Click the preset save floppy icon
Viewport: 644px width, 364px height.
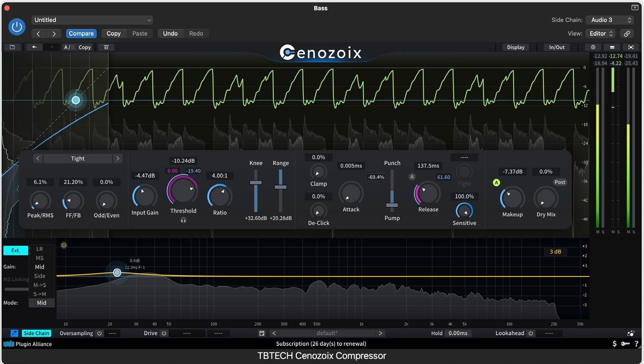[x=262, y=333]
